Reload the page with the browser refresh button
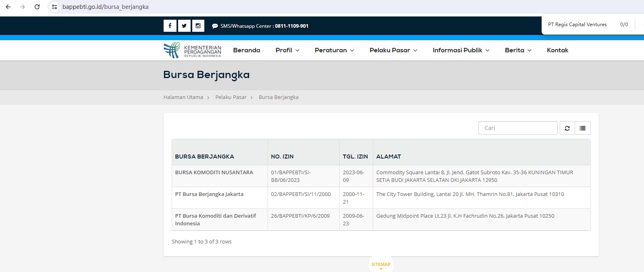Viewport: 644px width, 272px height. (37, 7)
